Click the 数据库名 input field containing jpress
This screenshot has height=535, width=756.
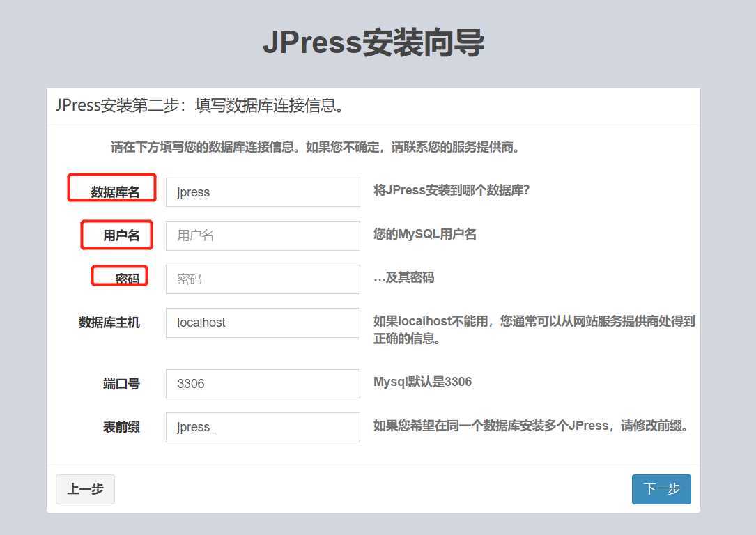click(263, 192)
